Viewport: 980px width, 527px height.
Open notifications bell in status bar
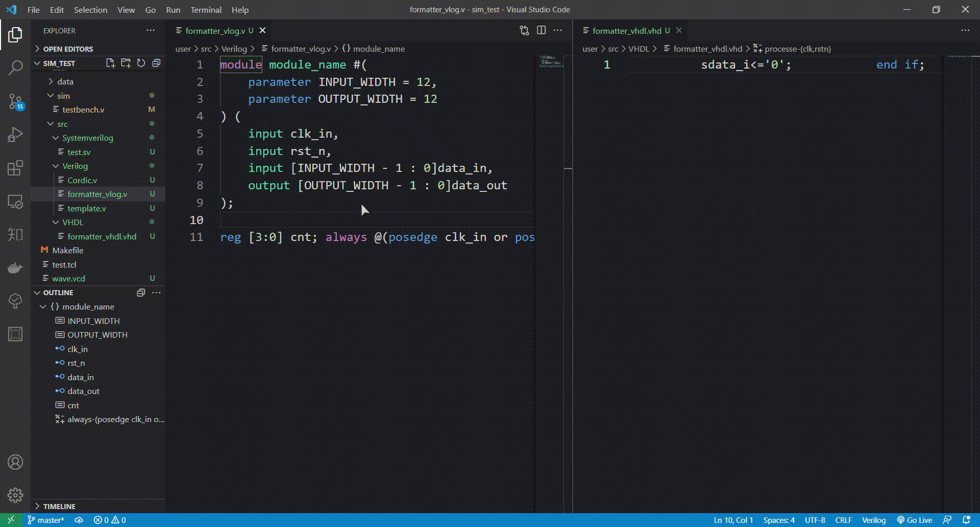(966, 520)
